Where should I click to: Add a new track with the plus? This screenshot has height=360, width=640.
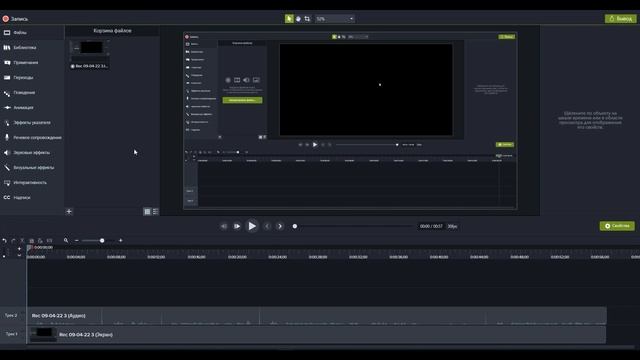coord(19,249)
